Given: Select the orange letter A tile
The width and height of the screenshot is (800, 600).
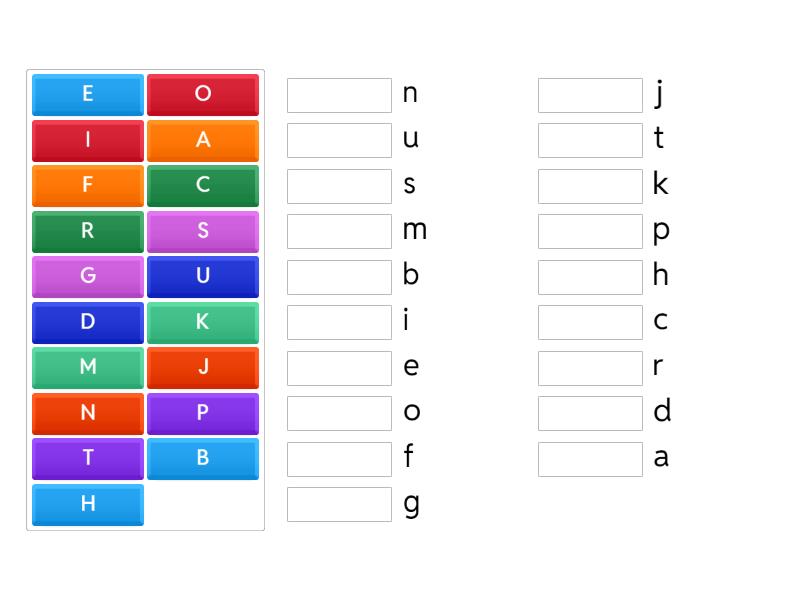Looking at the screenshot, I should pyautogui.click(x=203, y=140).
